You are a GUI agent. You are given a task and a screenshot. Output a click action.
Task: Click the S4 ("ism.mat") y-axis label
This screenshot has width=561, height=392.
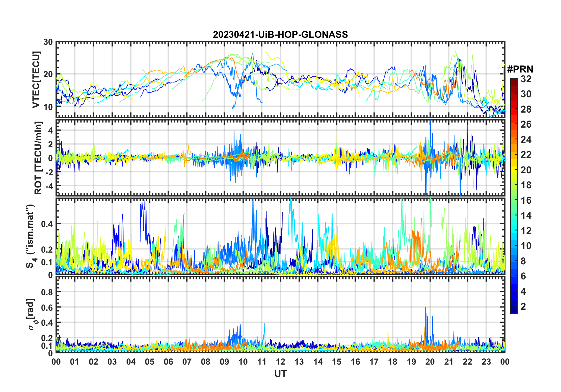pos(30,236)
